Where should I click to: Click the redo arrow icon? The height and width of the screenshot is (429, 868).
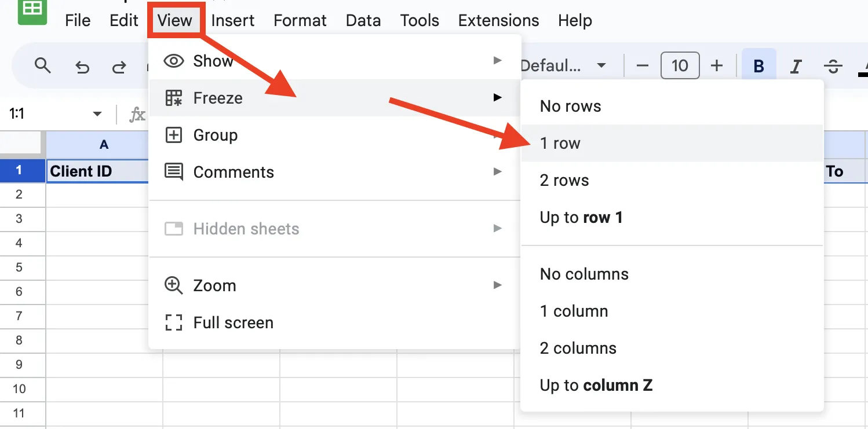click(119, 67)
